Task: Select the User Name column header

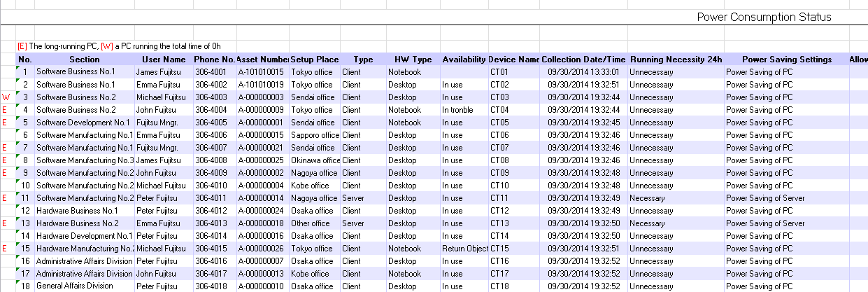Action: tap(164, 60)
